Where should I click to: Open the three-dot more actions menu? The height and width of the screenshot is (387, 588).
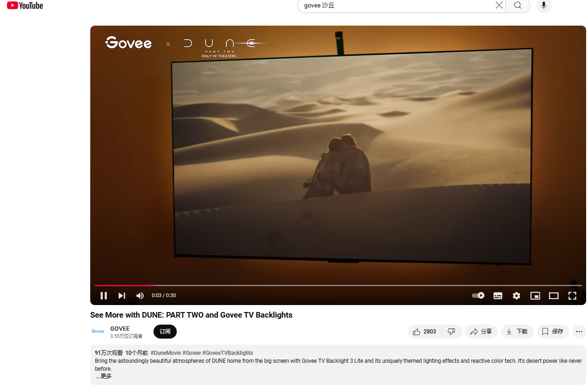[579, 332]
